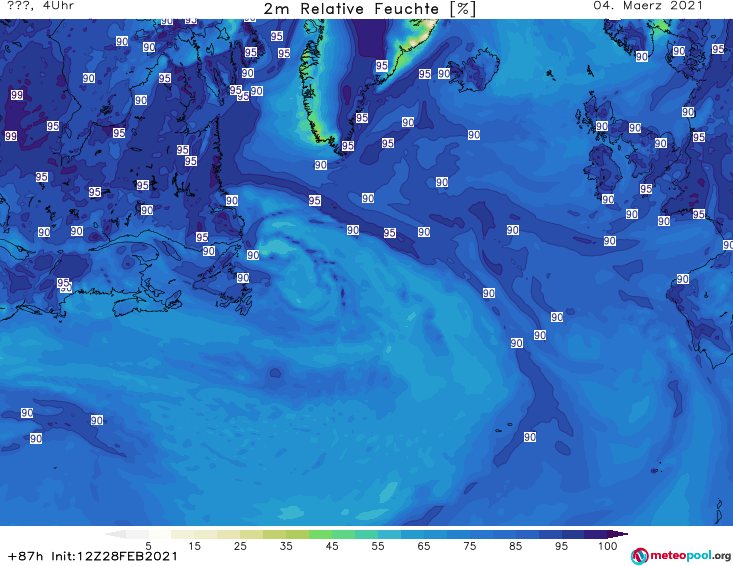Click the date "04. Maerz 2021"

[648, 6]
